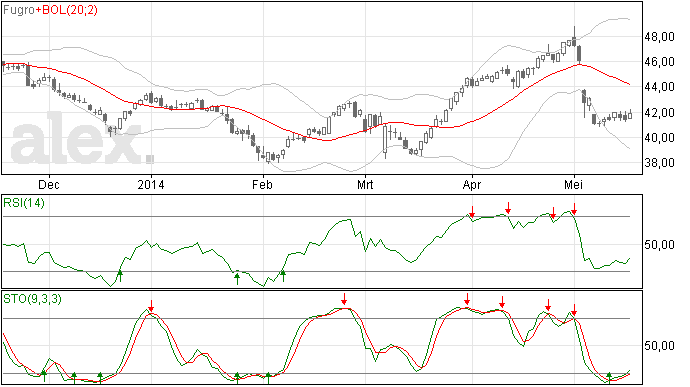Image resolution: width=690 pixels, height=387 pixels.
Task: Click the Mei month label on time axis
Action: point(573,184)
